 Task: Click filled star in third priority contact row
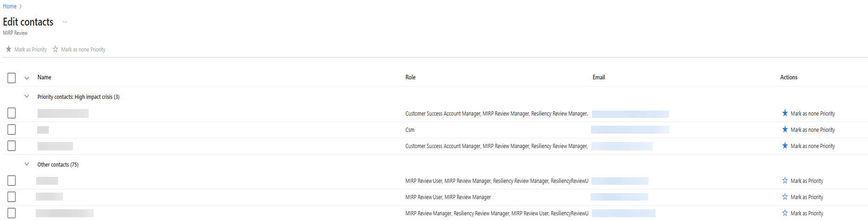[784, 146]
